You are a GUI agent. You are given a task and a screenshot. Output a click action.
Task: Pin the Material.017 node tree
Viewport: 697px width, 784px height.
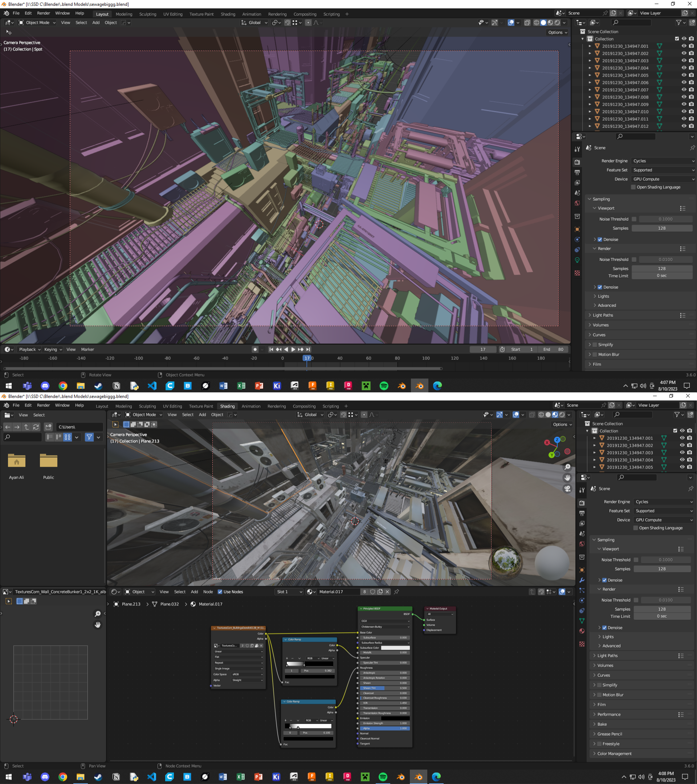tap(397, 592)
